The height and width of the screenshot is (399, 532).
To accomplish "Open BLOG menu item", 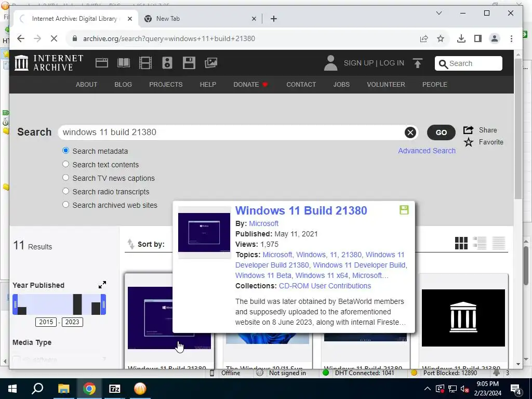I will click(123, 85).
